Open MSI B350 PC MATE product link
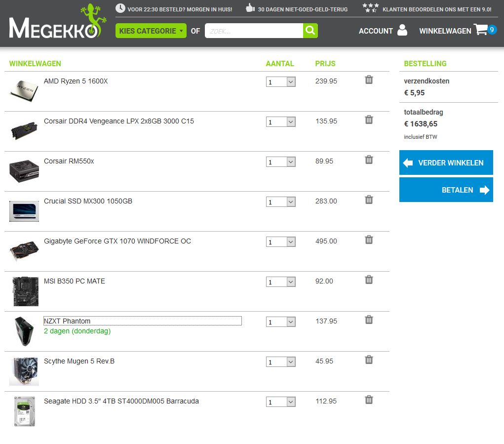This screenshot has width=504, height=444. pos(74,281)
